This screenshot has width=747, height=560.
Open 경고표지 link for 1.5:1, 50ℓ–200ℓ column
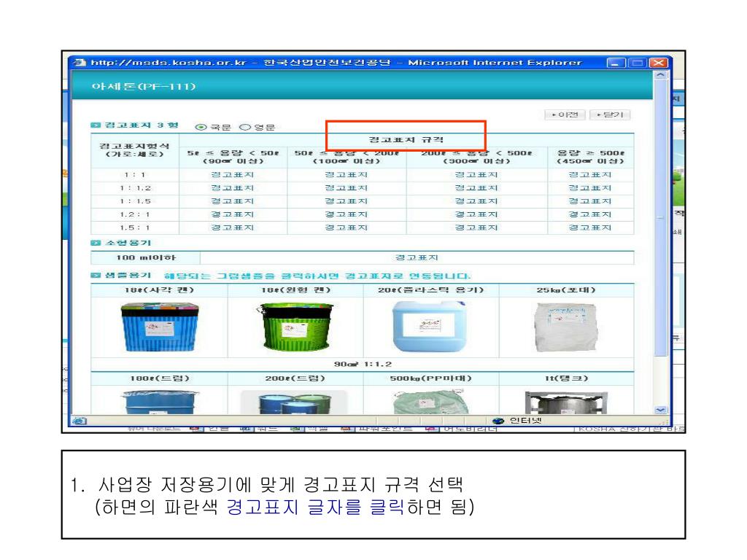coord(347,228)
